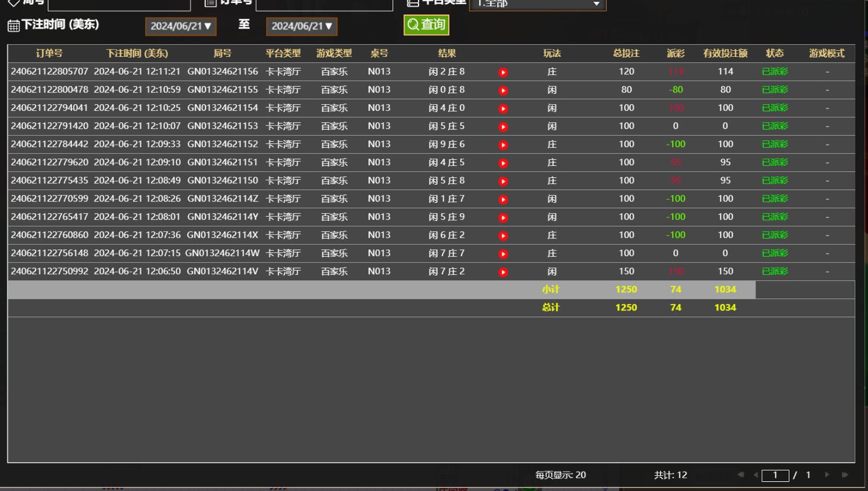The width and height of the screenshot is (868, 491).
Task: Expand the 平台类型 platform type dropdown
Action: 537,4
